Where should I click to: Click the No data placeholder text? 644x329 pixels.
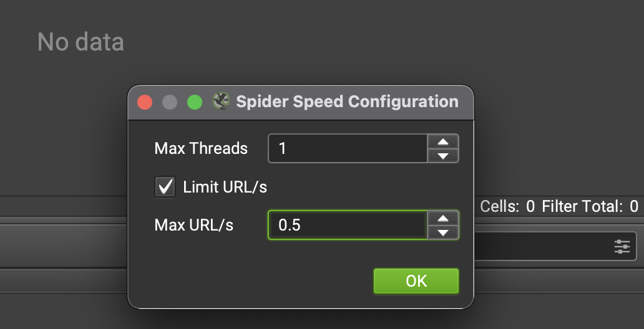80,42
